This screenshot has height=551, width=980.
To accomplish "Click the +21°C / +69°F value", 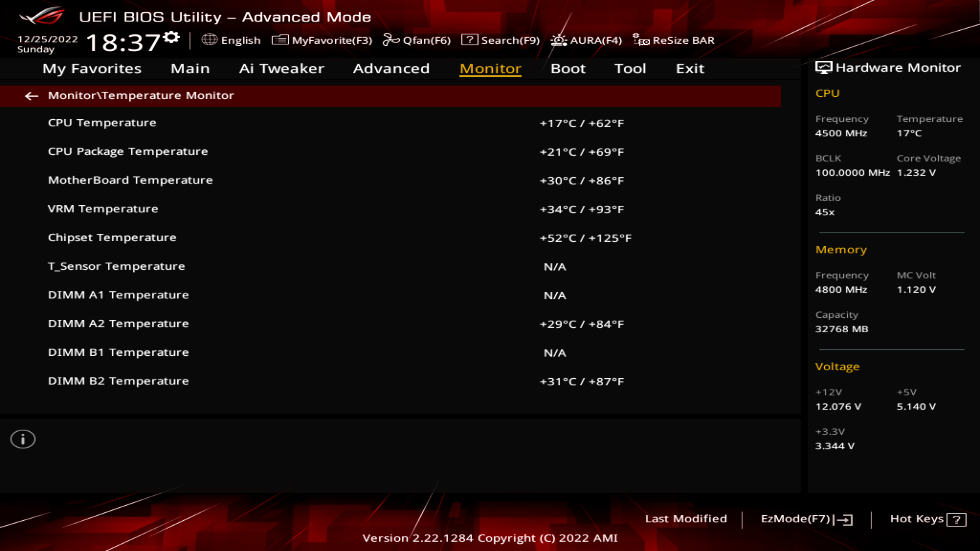I will coord(582,152).
